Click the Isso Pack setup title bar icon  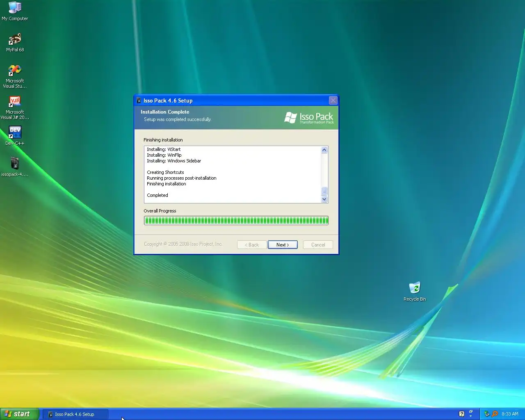coord(139,100)
